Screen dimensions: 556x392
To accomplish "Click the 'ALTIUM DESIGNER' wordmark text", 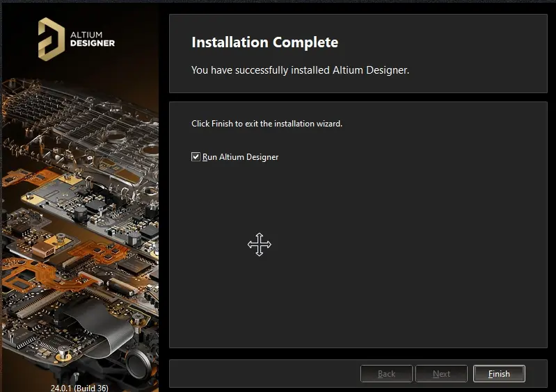I will pos(92,39).
